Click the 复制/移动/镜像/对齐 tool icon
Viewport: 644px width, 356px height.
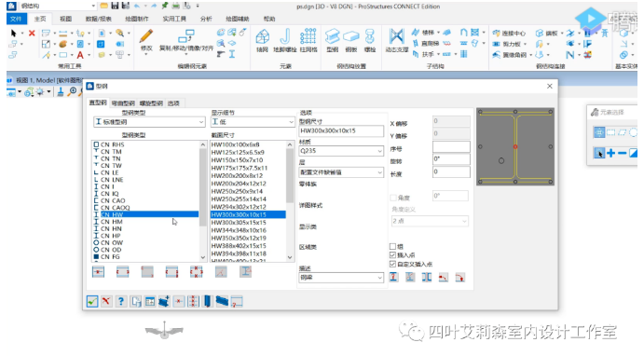click(186, 36)
